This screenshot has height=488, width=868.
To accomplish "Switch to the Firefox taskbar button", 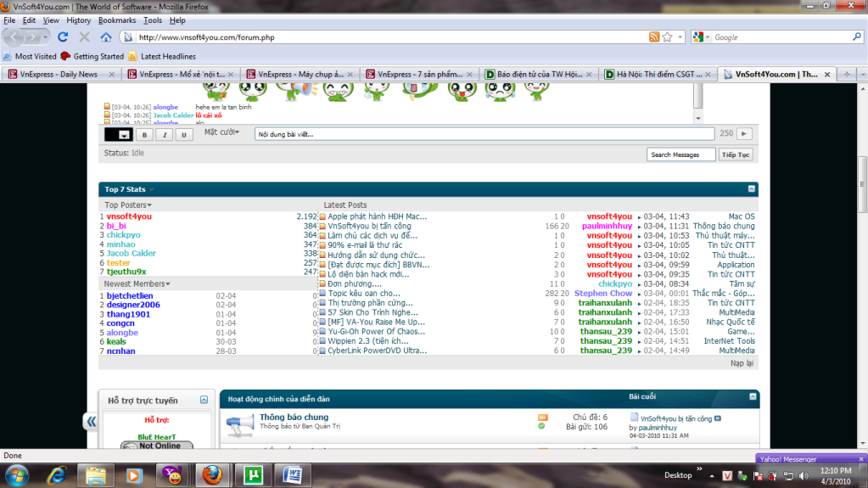I will (x=213, y=475).
